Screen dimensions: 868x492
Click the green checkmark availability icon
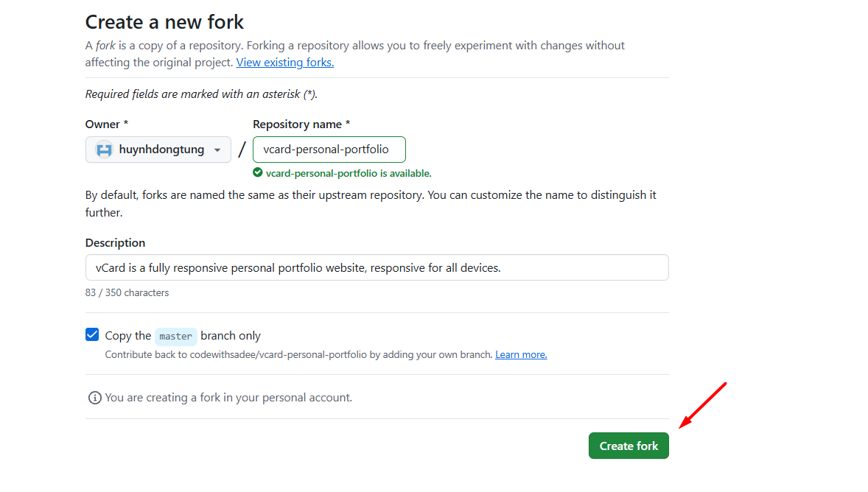[257, 172]
